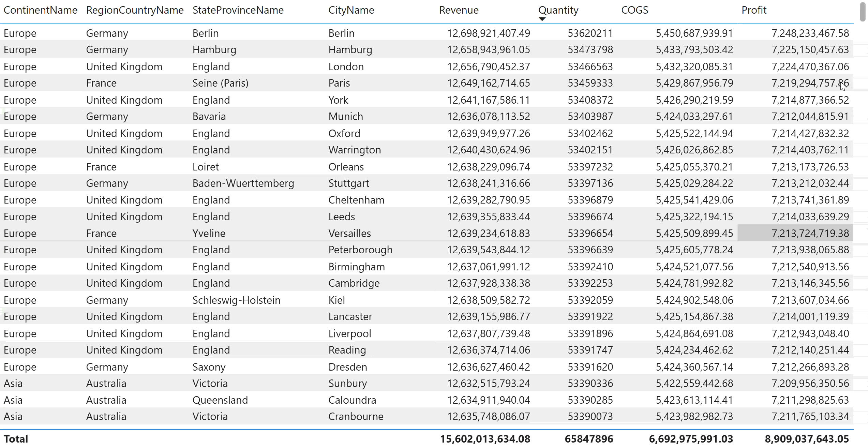The width and height of the screenshot is (868, 448).
Task: Select Cranbourne profit 7,211,765,103.34
Action: pyautogui.click(x=810, y=417)
